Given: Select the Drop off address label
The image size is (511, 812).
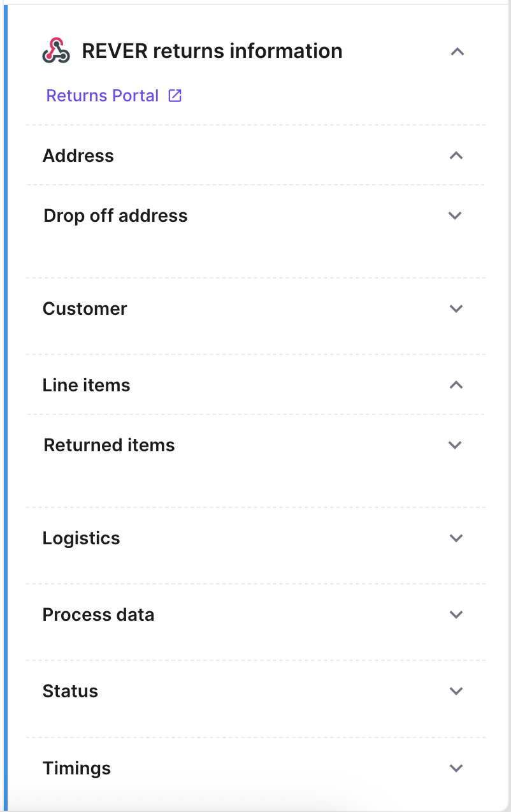Looking at the screenshot, I should 115,215.
